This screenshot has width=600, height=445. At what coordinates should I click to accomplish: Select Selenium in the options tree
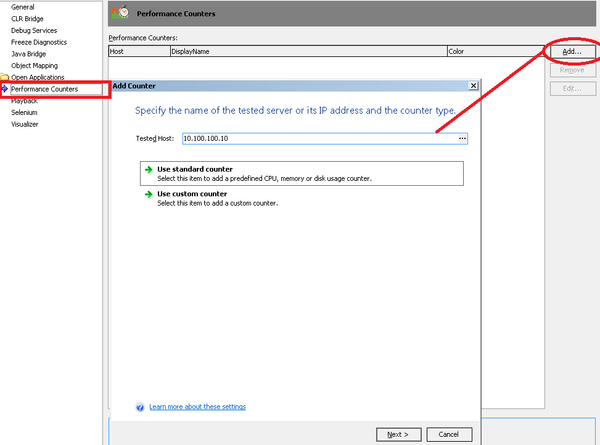click(24, 112)
